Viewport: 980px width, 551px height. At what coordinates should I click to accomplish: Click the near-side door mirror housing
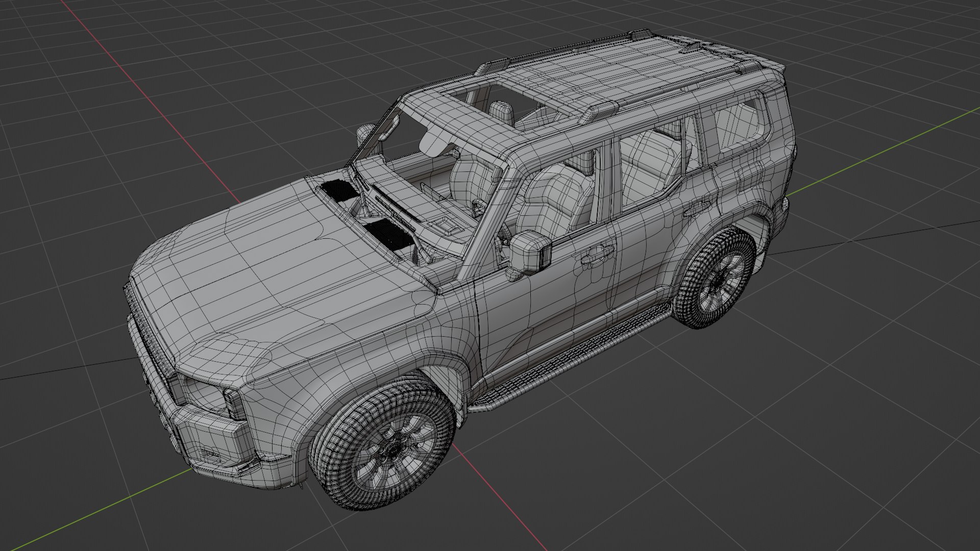pos(530,253)
